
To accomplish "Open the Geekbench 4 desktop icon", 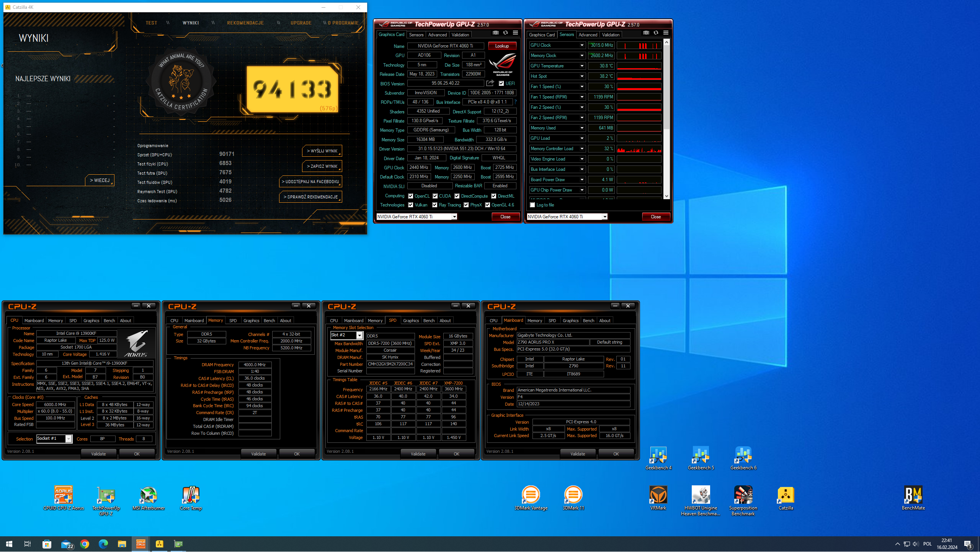I will click(x=658, y=458).
